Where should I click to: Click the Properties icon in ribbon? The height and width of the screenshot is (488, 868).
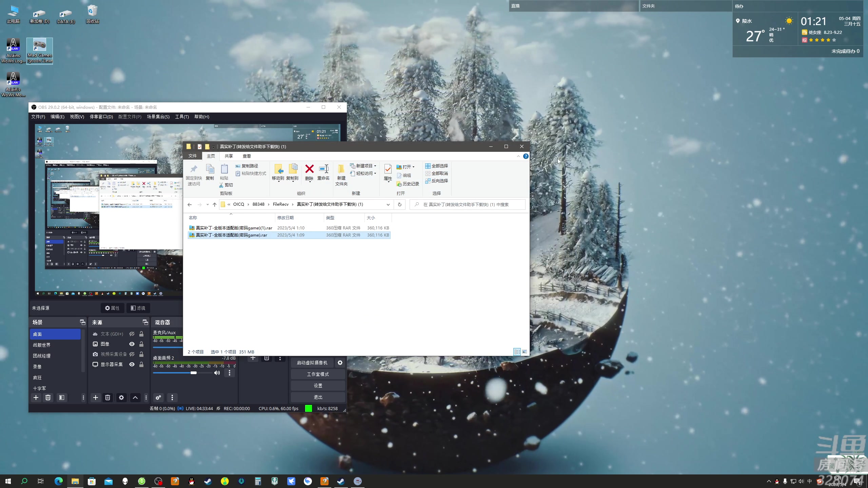point(388,169)
